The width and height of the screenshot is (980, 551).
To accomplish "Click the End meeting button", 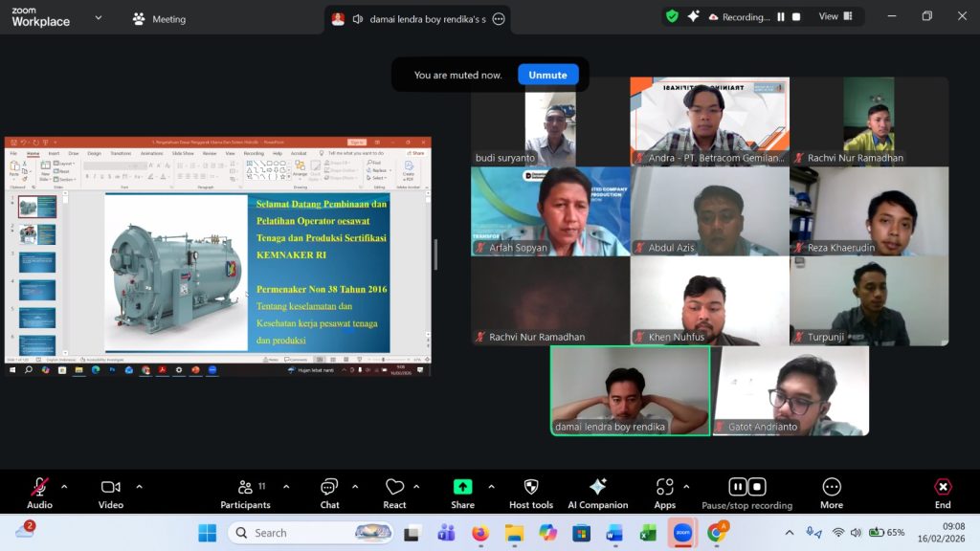I will (943, 492).
